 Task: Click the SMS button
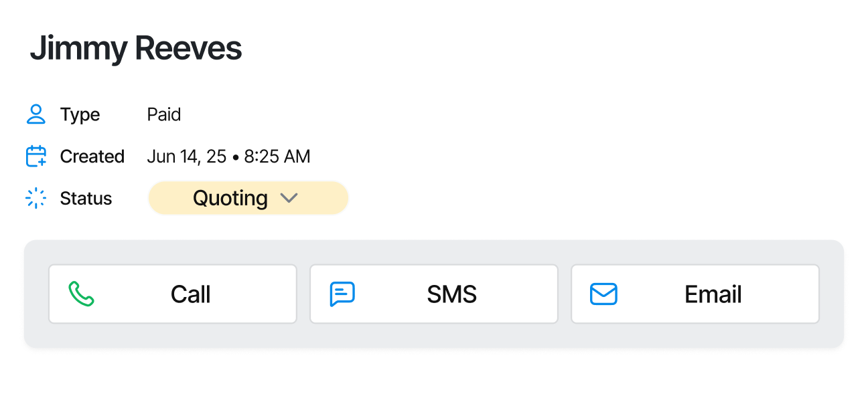433,293
